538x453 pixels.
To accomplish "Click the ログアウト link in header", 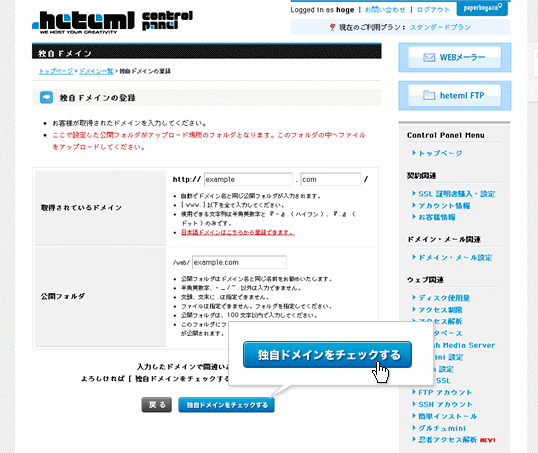I will pyautogui.click(x=433, y=10).
